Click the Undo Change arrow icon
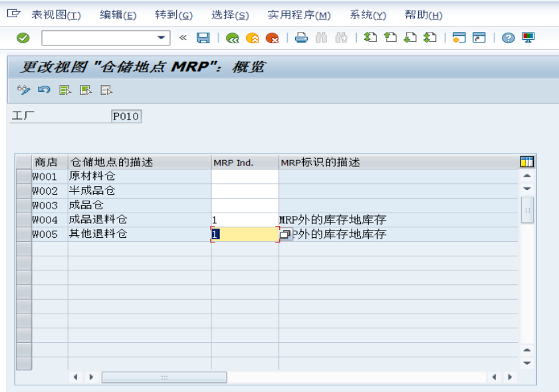The width and height of the screenshot is (559, 392). pos(45,90)
